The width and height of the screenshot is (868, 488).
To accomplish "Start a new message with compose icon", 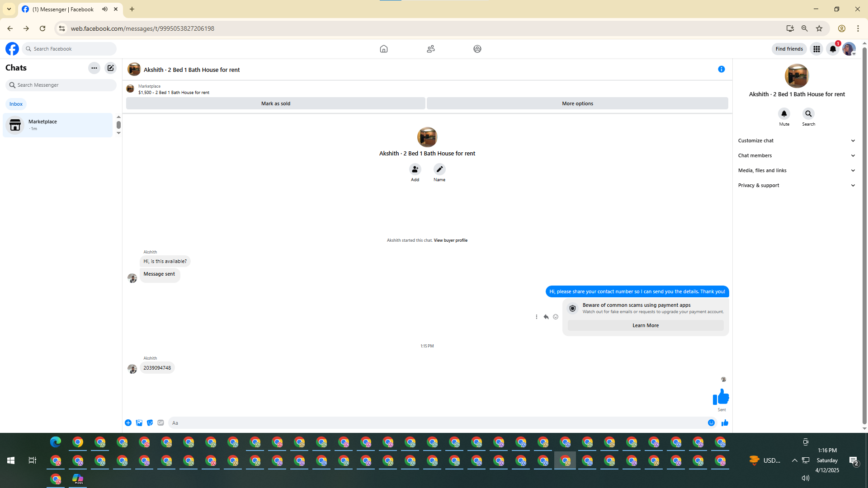I will [x=111, y=68].
